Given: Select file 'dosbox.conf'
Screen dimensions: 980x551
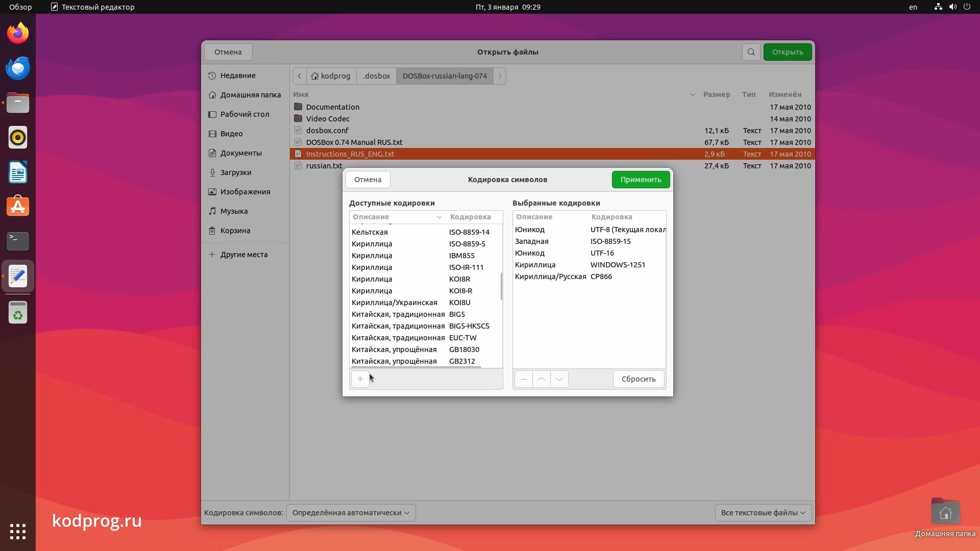Looking at the screenshot, I should click(x=552, y=131).
